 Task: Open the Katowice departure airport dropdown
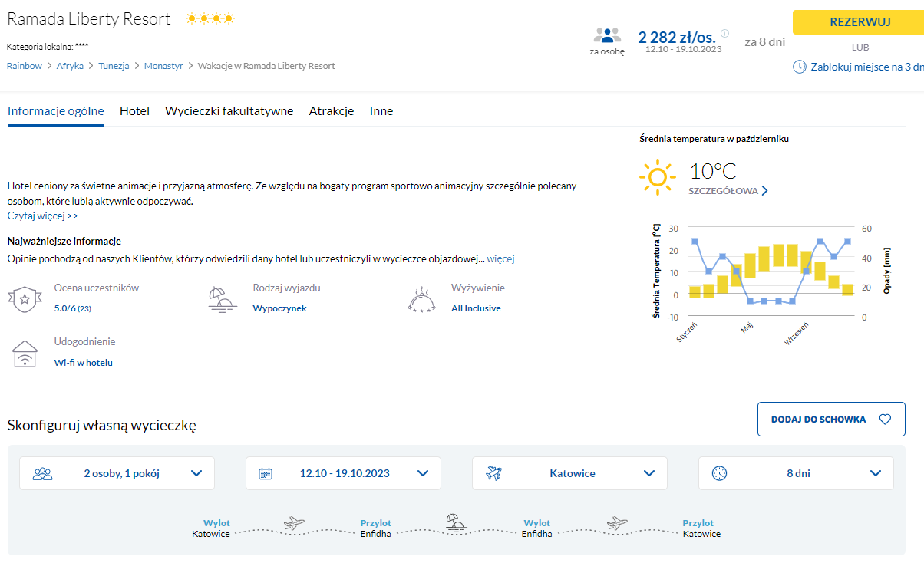point(569,473)
